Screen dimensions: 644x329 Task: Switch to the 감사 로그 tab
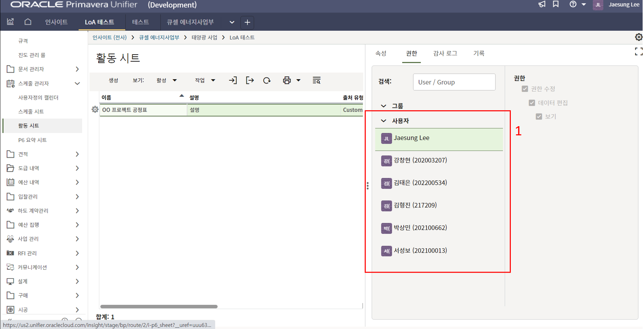(445, 53)
